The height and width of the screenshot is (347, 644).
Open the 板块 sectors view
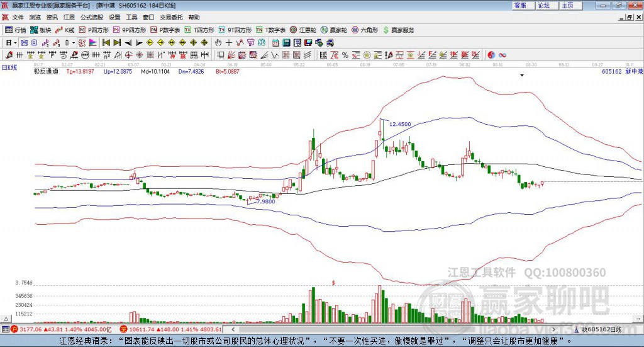pos(40,30)
